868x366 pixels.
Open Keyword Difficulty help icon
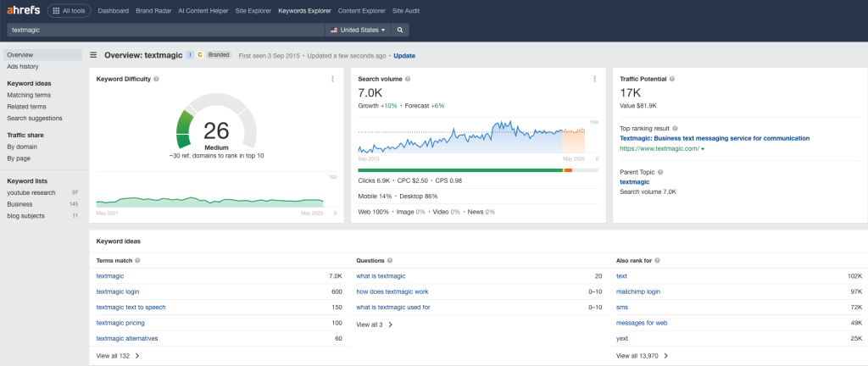pyautogui.click(x=157, y=79)
